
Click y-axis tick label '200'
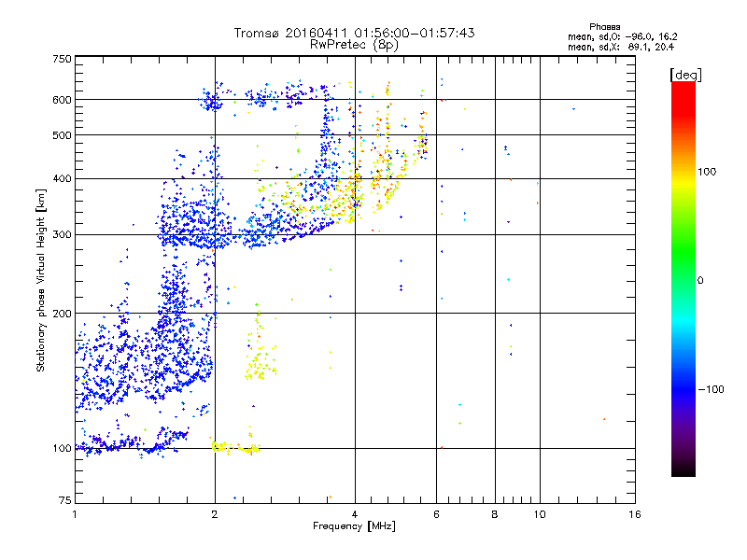tap(62, 314)
